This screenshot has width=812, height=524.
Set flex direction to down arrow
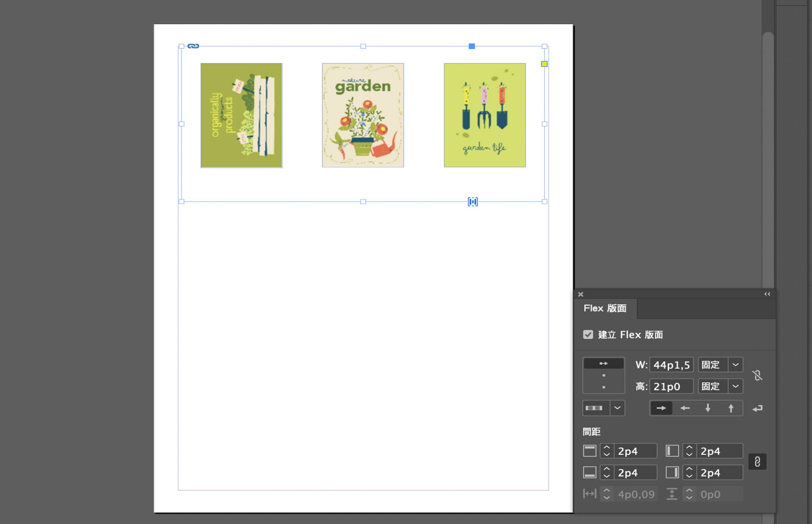(x=708, y=408)
